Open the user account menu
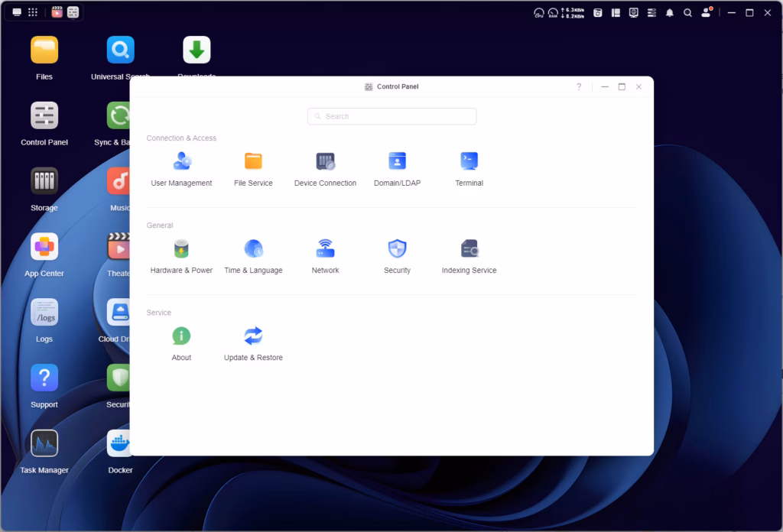This screenshot has width=783, height=532. (x=707, y=13)
